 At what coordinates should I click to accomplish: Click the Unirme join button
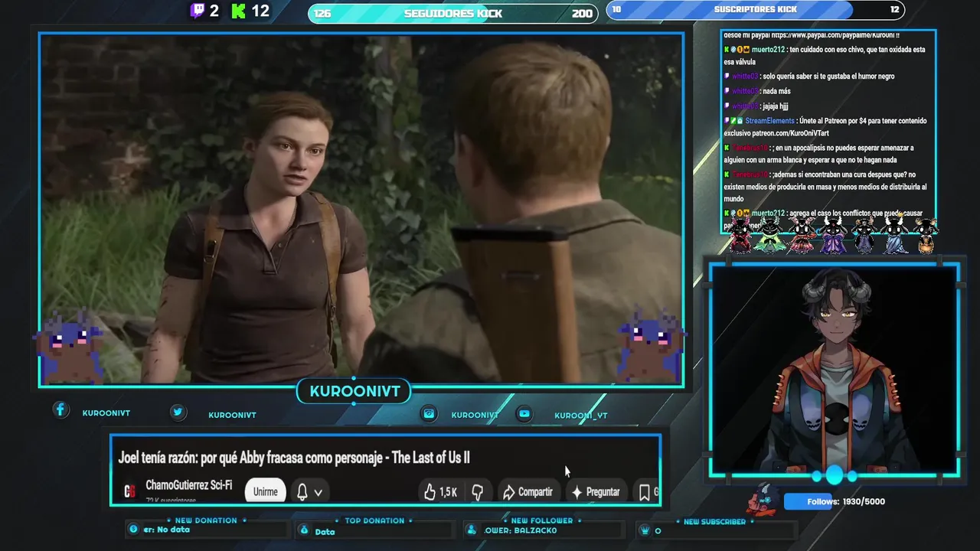(x=265, y=491)
